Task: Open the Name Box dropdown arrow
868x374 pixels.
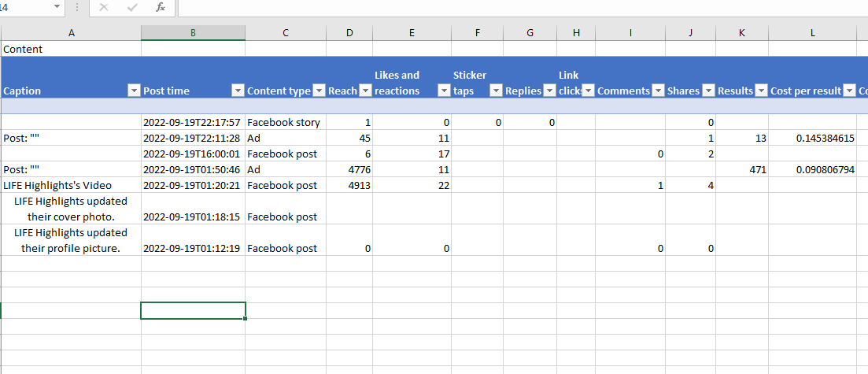Action: (57, 7)
